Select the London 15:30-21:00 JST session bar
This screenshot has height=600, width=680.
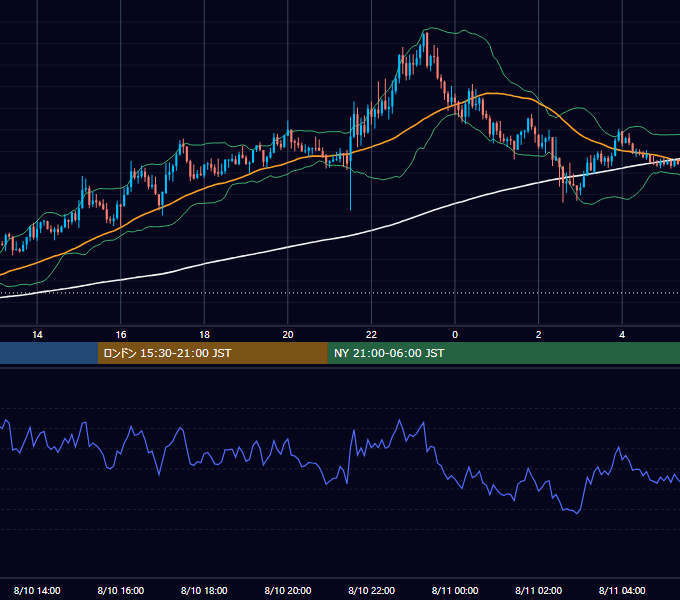(212, 353)
